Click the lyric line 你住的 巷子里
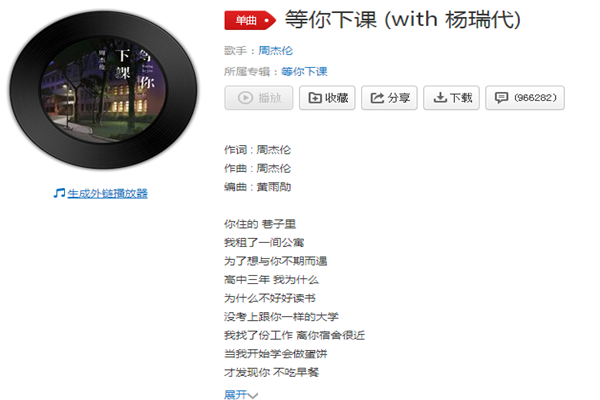The image size is (600, 400). 260,224
